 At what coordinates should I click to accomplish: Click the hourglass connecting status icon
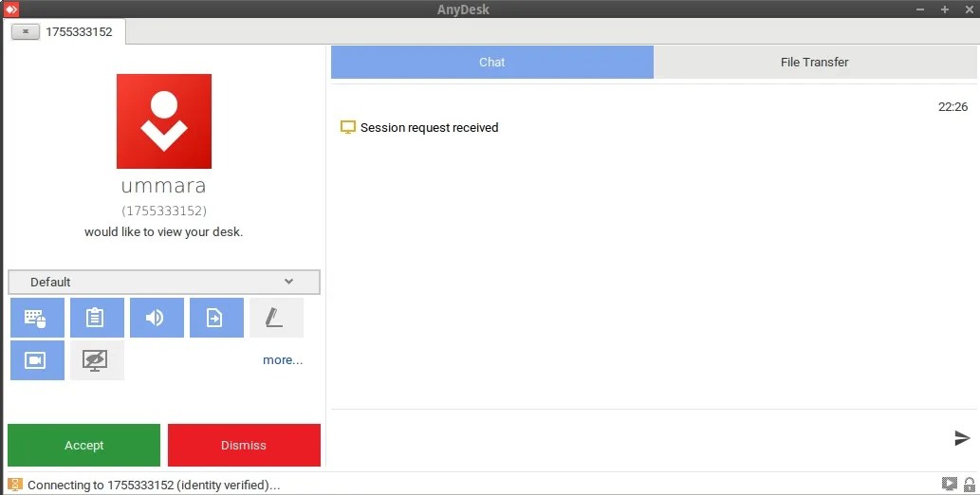pyautogui.click(x=15, y=485)
